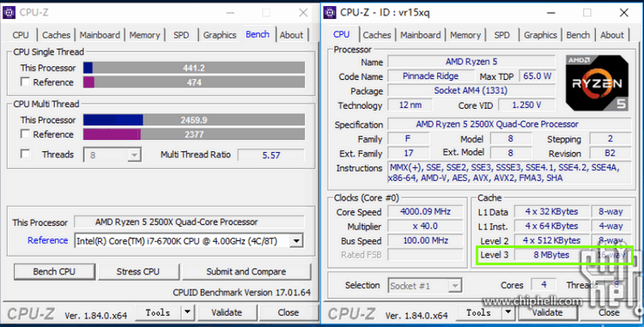644x327 pixels.
Task: Click the Multi Thread Ratio field 5.57
Action: pos(271,155)
